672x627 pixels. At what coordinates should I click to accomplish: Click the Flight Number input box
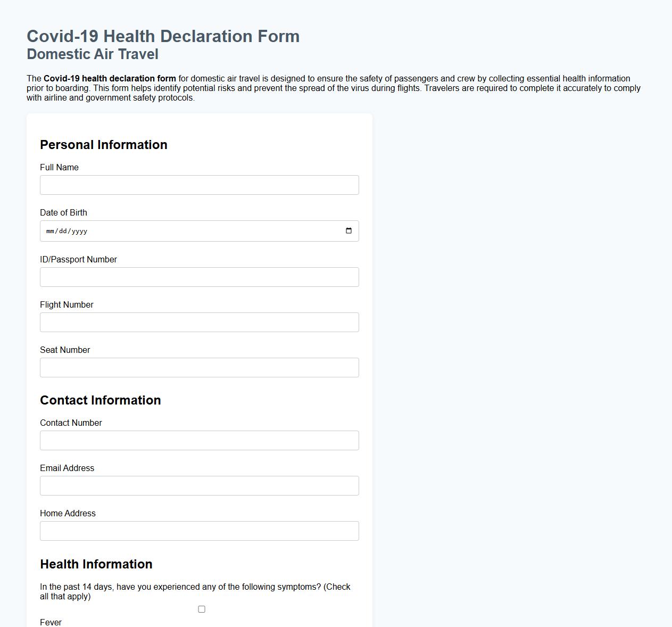(199, 322)
